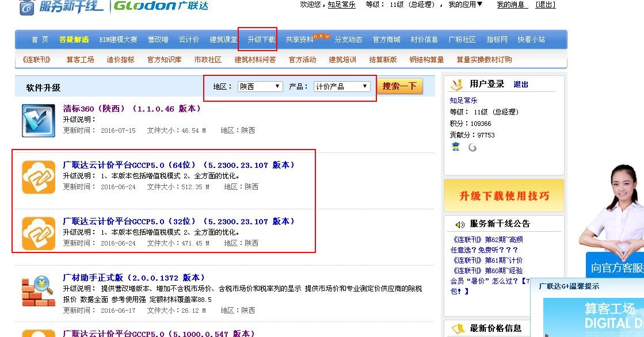The width and height of the screenshot is (644, 337).
Task: Click the 清标360 software icon
Action: click(x=38, y=121)
